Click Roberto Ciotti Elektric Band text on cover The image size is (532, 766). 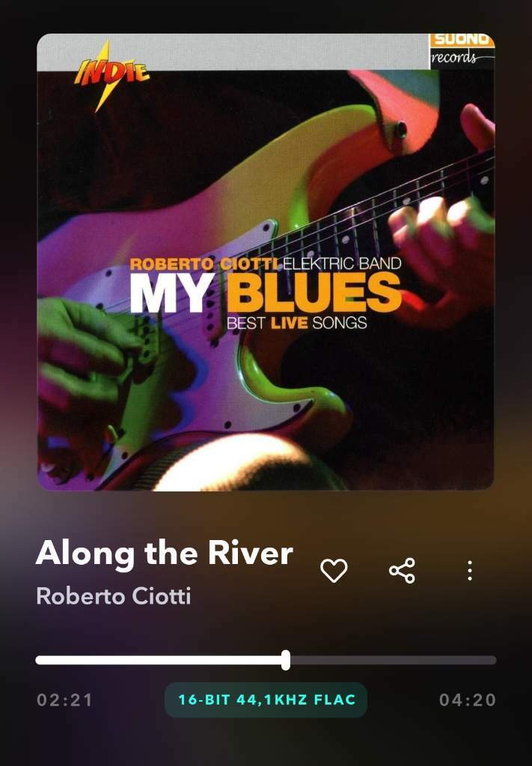pos(266,264)
